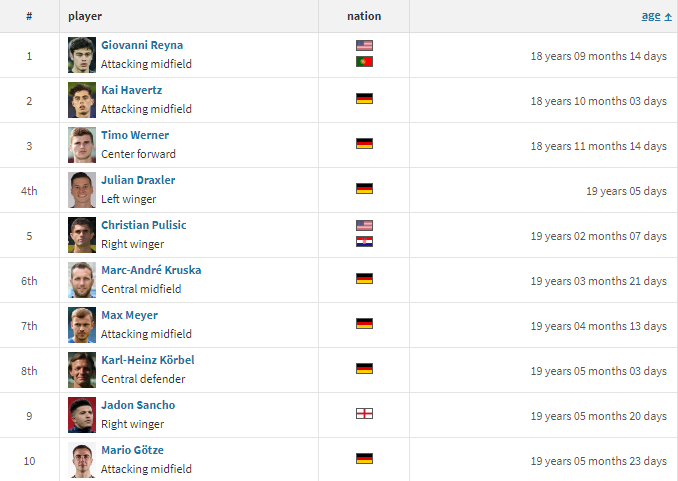Open Marc-André Kruska's profile link
Viewport: 678px width, 481px height.
151,270
